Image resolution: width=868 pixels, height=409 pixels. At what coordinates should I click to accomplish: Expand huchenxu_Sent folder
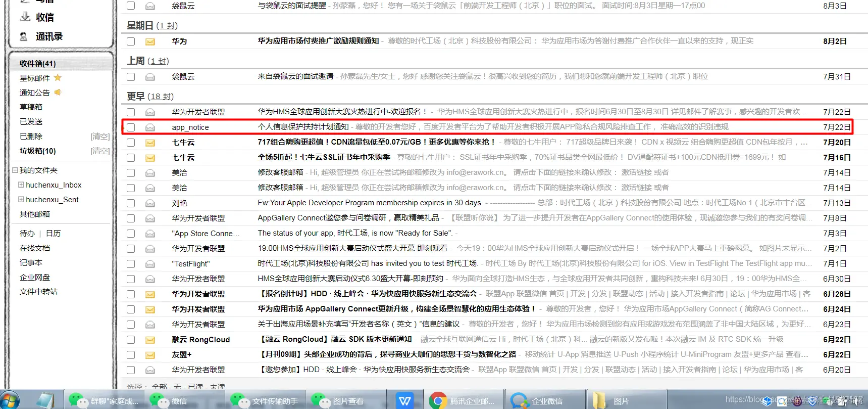[x=21, y=199]
